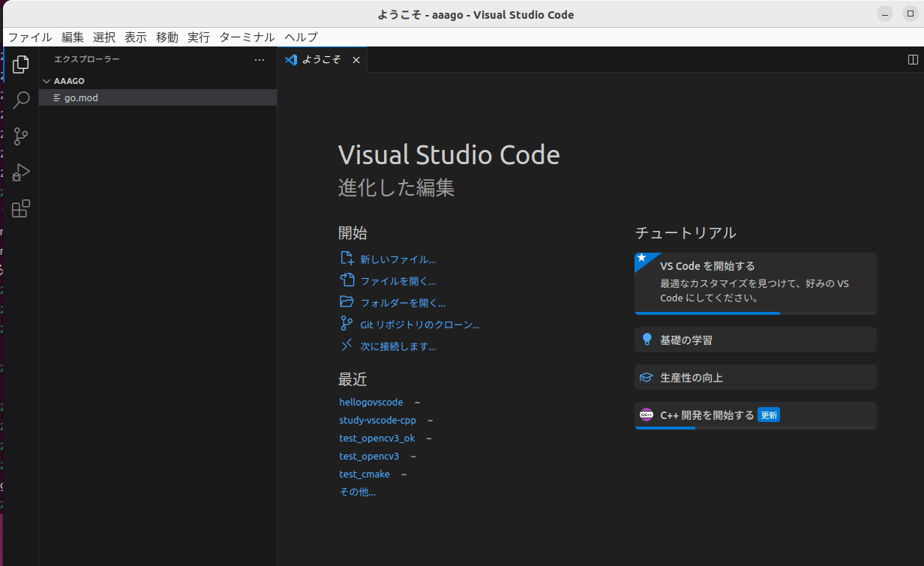
Task: Select the ようこそ editor tab
Action: (x=322, y=60)
